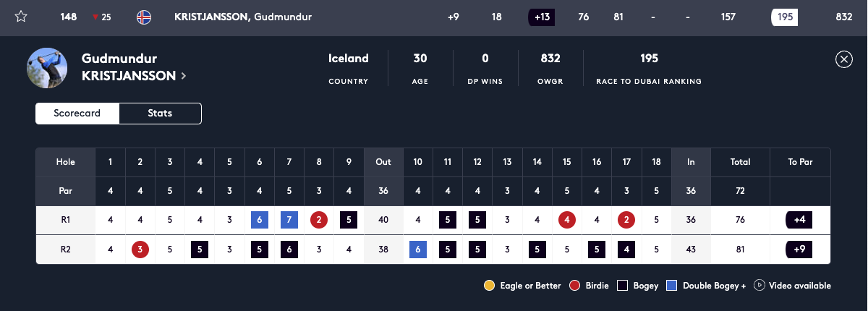Click the R2 hole 10 double bogey marker
868x311 pixels.
pyautogui.click(x=418, y=250)
